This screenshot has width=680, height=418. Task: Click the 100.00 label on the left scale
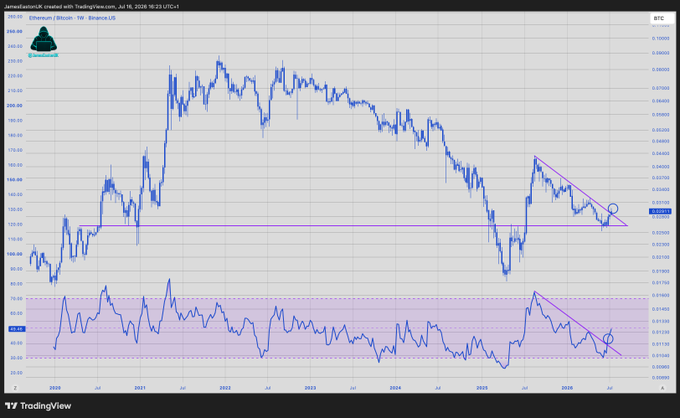(x=15, y=254)
